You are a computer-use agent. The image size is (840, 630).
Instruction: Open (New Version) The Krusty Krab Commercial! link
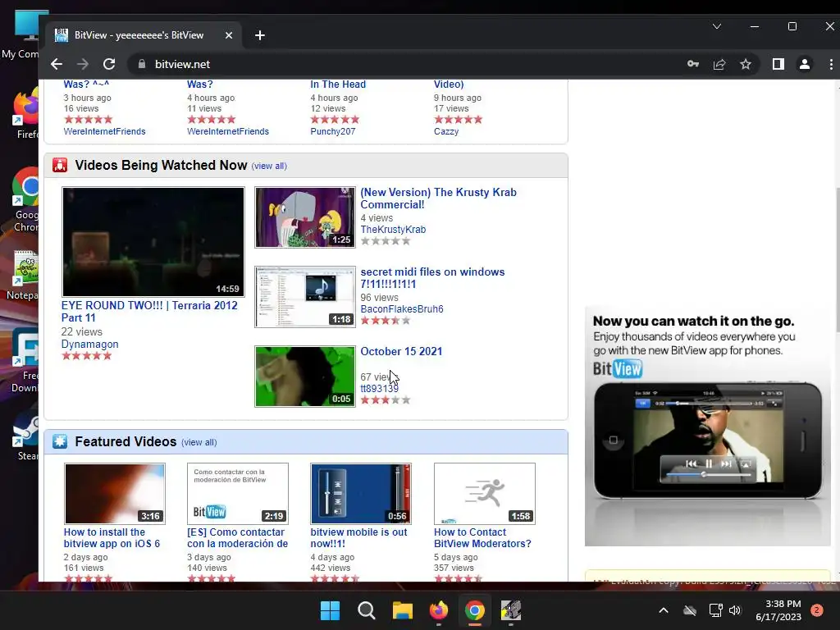point(438,199)
